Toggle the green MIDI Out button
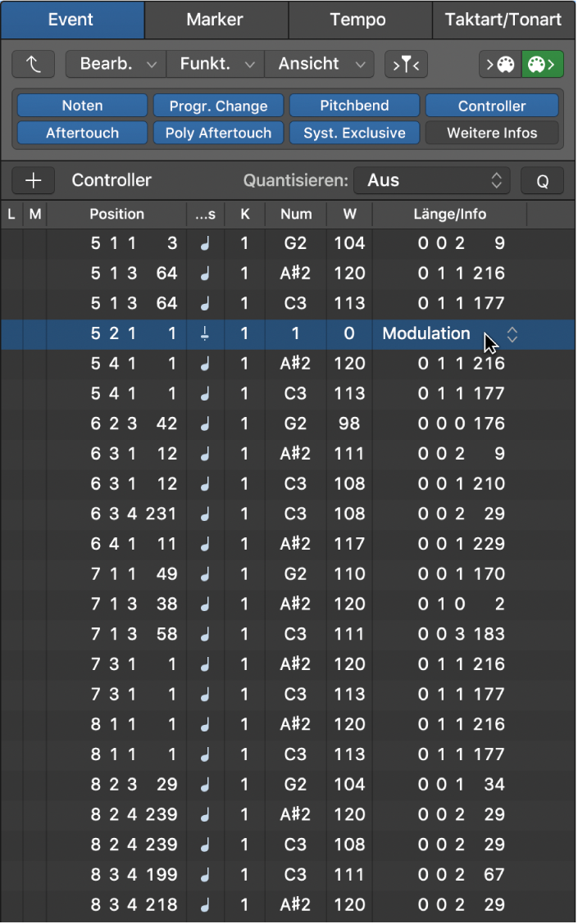 click(543, 64)
